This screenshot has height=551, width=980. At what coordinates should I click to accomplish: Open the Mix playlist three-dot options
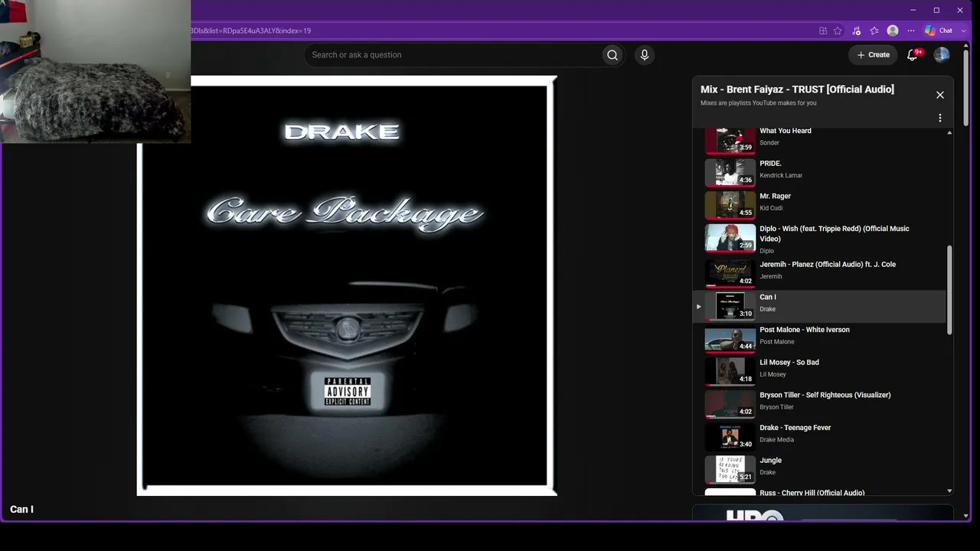[x=940, y=118]
